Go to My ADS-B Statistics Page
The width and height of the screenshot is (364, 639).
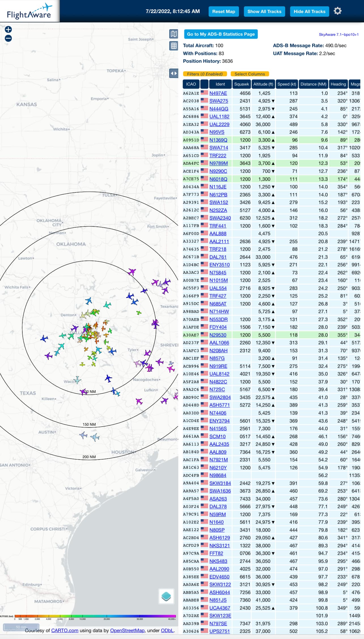click(221, 34)
